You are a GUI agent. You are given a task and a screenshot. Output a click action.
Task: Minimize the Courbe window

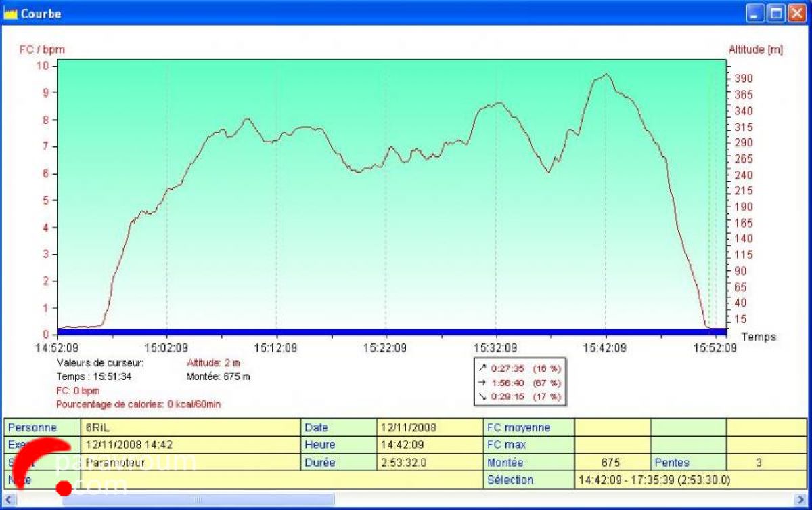coord(756,14)
